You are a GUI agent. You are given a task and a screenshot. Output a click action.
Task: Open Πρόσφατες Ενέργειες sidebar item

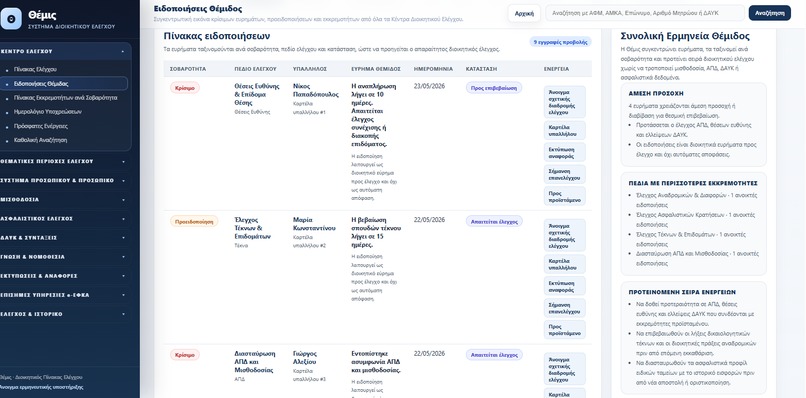coord(64,126)
